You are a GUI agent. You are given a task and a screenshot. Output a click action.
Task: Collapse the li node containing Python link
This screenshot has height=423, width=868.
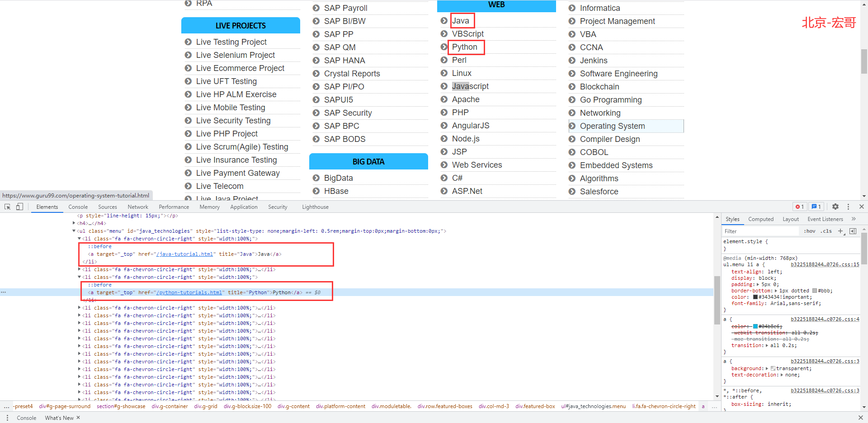(x=79, y=277)
